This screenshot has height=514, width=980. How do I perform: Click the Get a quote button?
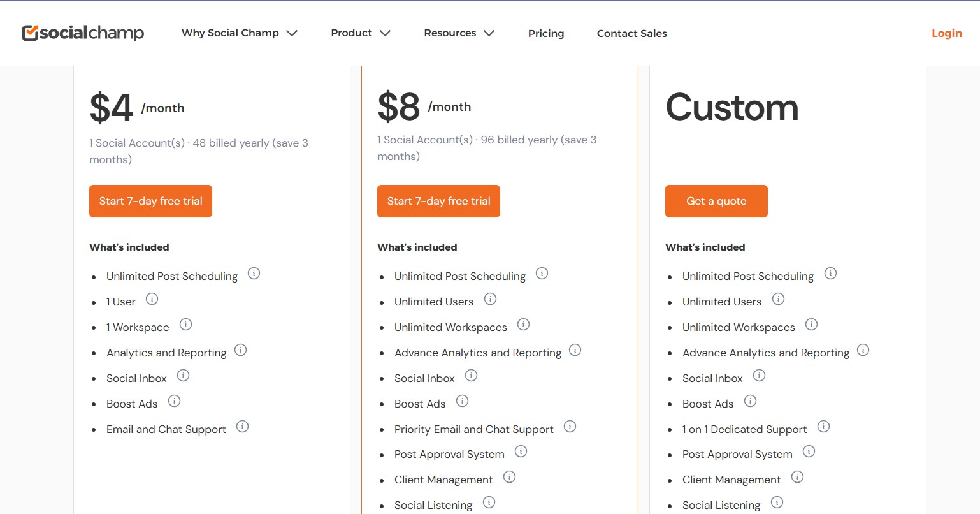coord(716,201)
